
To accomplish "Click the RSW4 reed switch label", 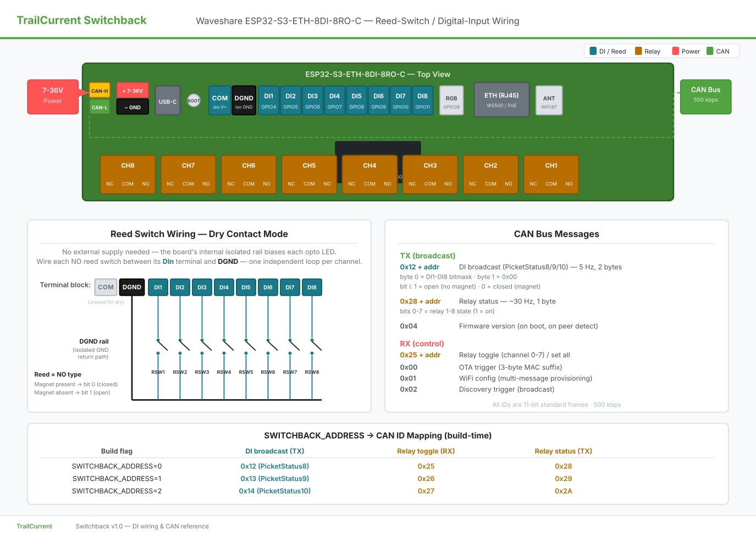I will (224, 372).
